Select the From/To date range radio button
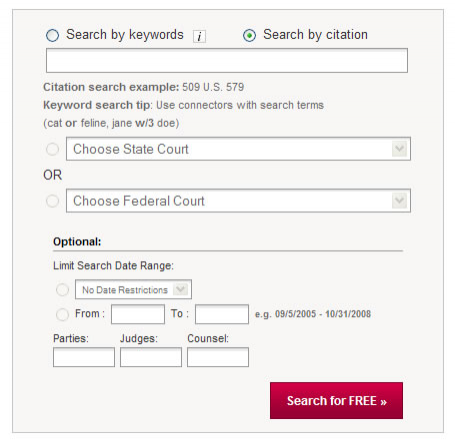 point(62,314)
